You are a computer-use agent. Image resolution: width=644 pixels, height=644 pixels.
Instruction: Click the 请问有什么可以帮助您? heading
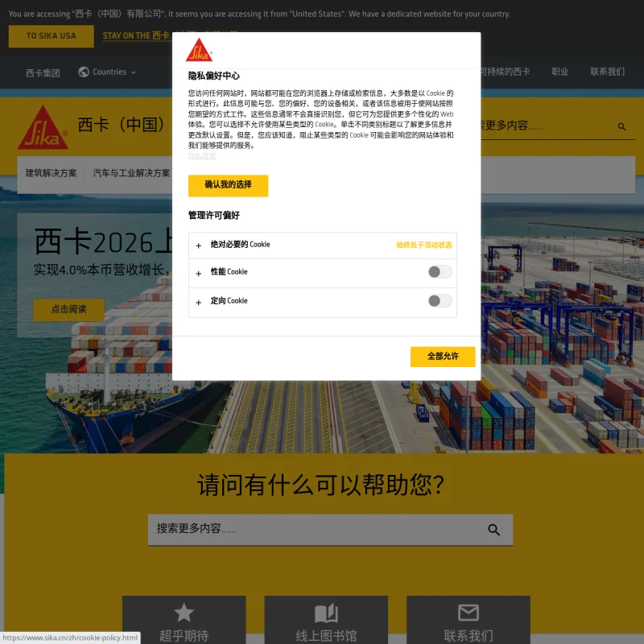tap(320, 485)
